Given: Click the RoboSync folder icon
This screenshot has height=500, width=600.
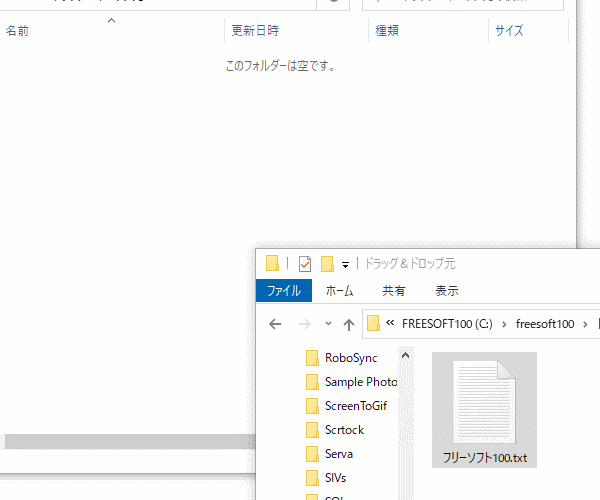Looking at the screenshot, I should pos(312,358).
